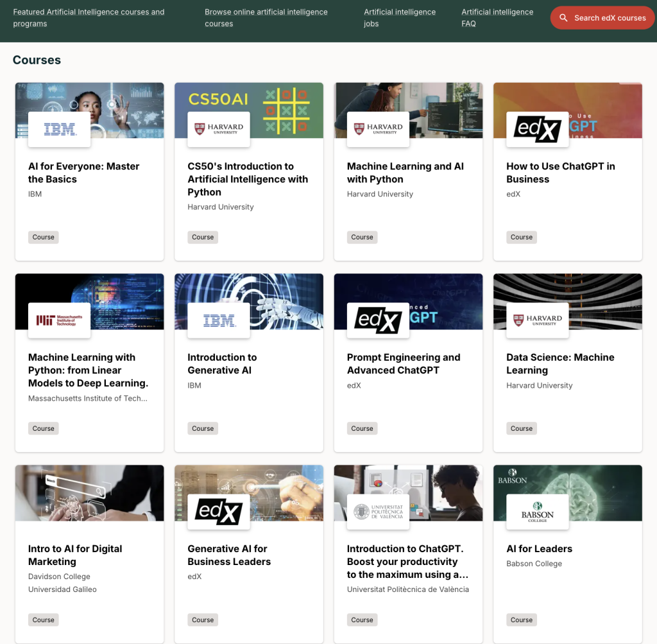The image size is (657, 644).
Task: Click the edX logo on Prompt Engineering card
Action: (378, 320)
